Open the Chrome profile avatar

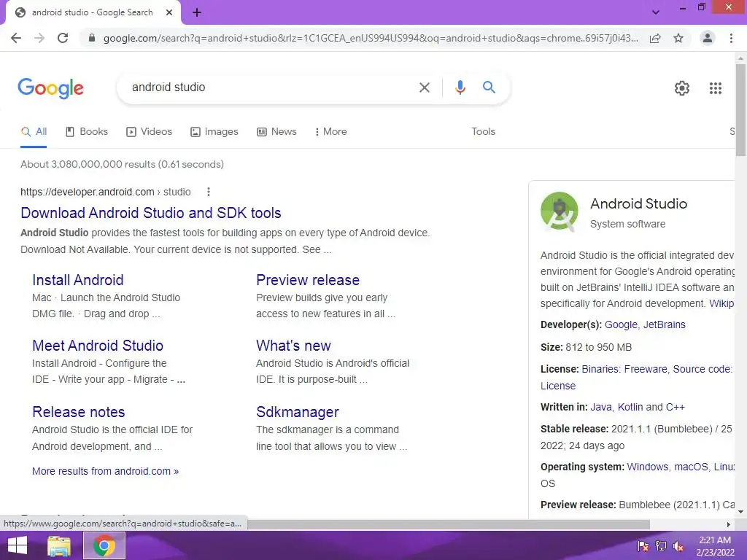pos(708,38)
